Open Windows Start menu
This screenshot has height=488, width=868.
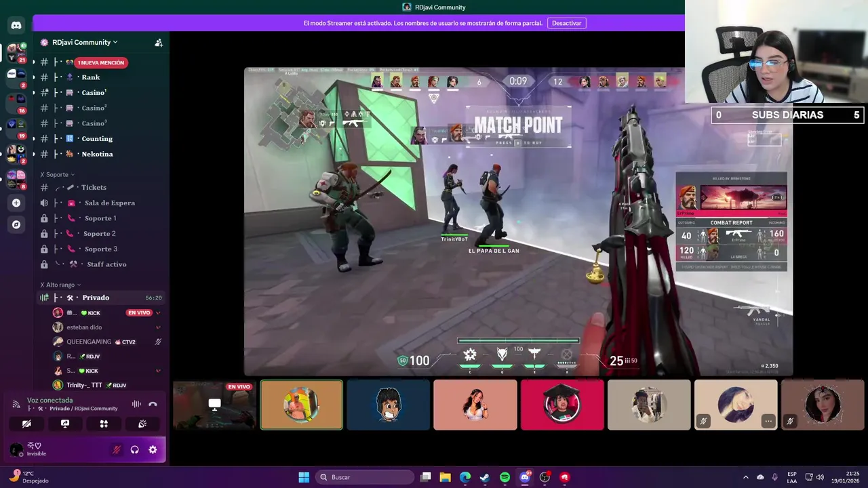tap(304, 477)
